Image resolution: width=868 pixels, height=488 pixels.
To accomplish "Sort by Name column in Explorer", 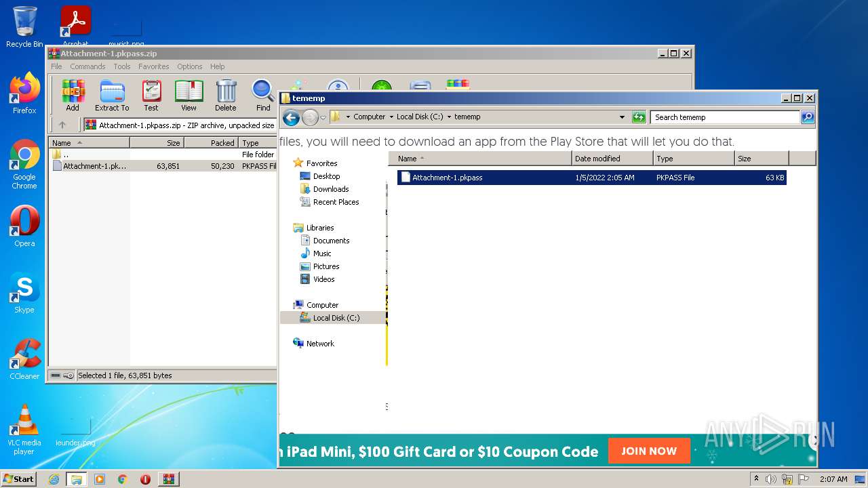I will click(x=480, y=159).
